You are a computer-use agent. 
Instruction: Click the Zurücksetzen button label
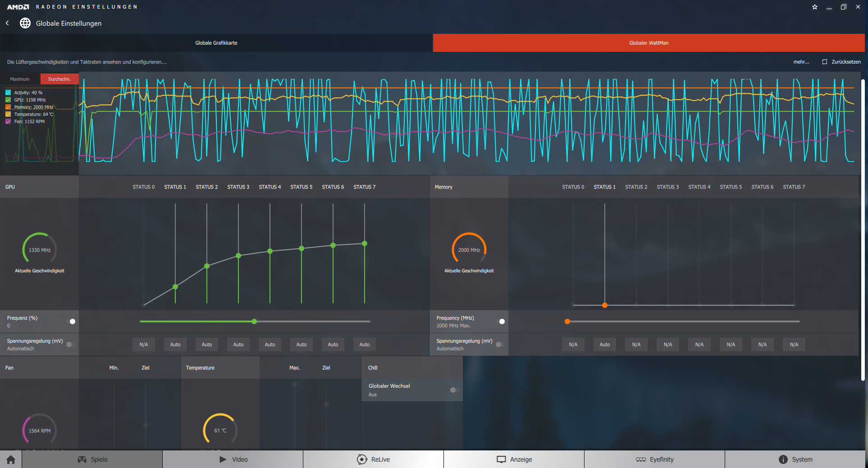(846, 62)
